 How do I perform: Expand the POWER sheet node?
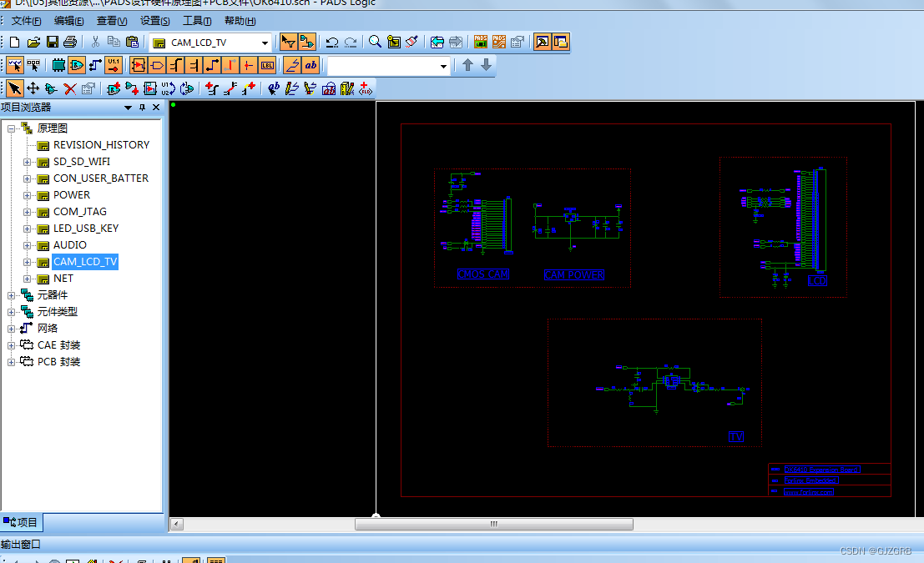[x=27, y=195]
